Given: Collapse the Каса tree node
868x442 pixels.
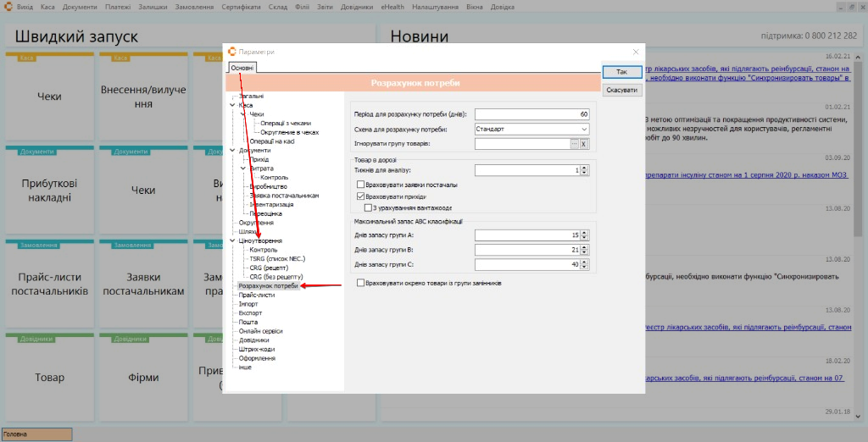Looking at the screenshot, I should click(x=232, y=105).
